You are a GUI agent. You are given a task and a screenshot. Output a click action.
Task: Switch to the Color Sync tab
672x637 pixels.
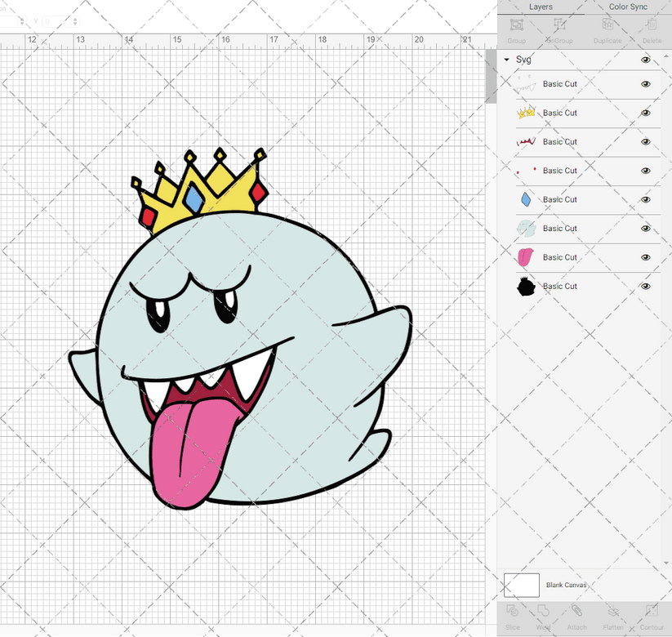628,7
